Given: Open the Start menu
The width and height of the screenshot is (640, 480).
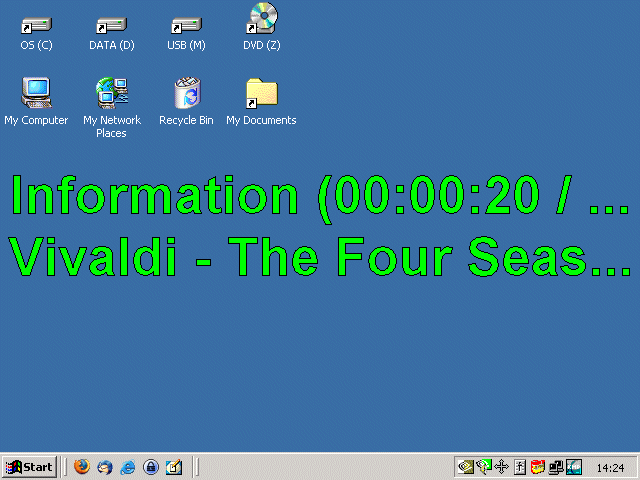Looking at the screenshot, I should (30, 467).
